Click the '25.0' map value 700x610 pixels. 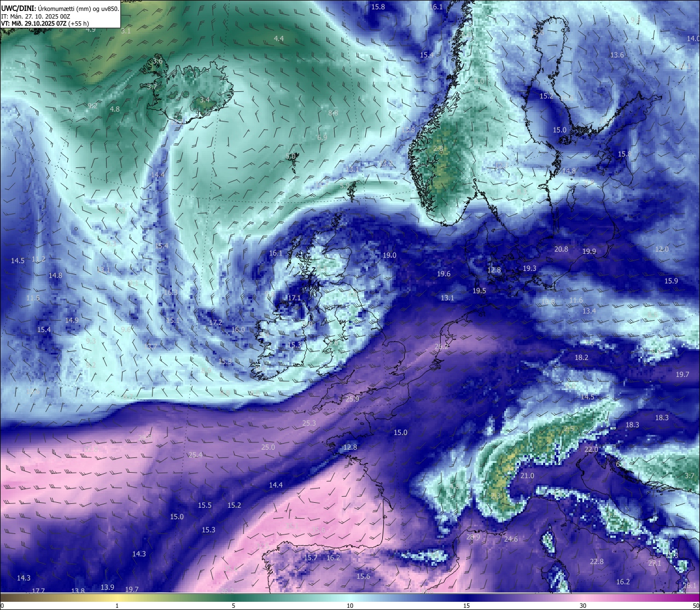pyautogui.click(x=268, y=447)
